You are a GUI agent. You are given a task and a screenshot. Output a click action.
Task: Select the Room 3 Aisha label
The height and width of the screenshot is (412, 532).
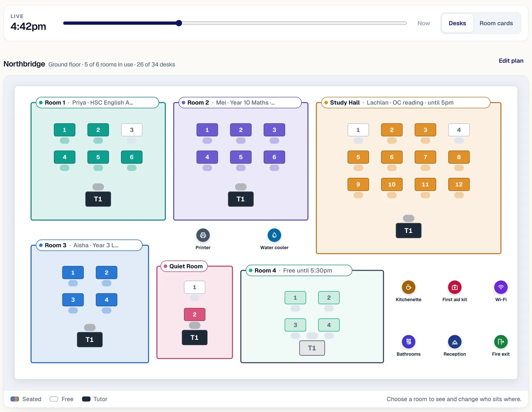[89, 245]
